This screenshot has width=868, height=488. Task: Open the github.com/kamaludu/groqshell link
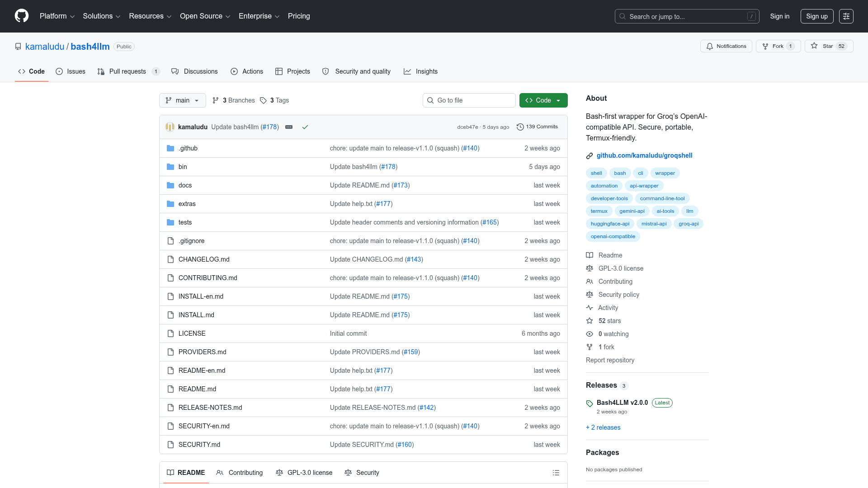(644, 155)
